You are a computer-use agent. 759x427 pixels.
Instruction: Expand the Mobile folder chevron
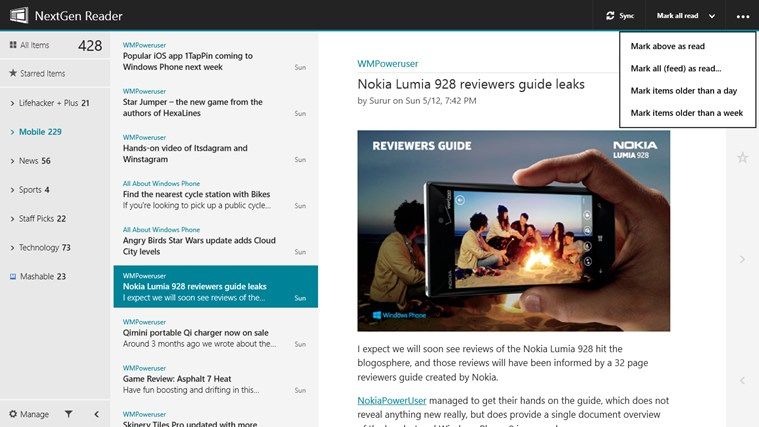12,132
